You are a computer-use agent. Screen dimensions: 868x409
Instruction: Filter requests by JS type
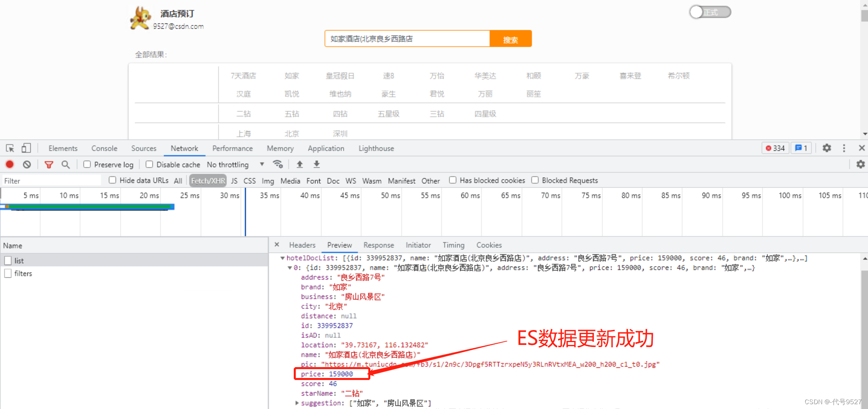(x=234, y=181)
